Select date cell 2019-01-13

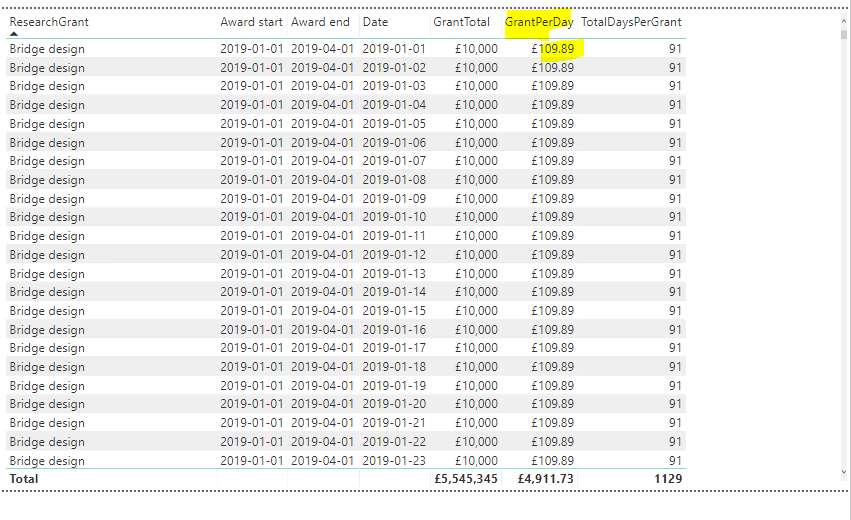[x=394, y=274]
